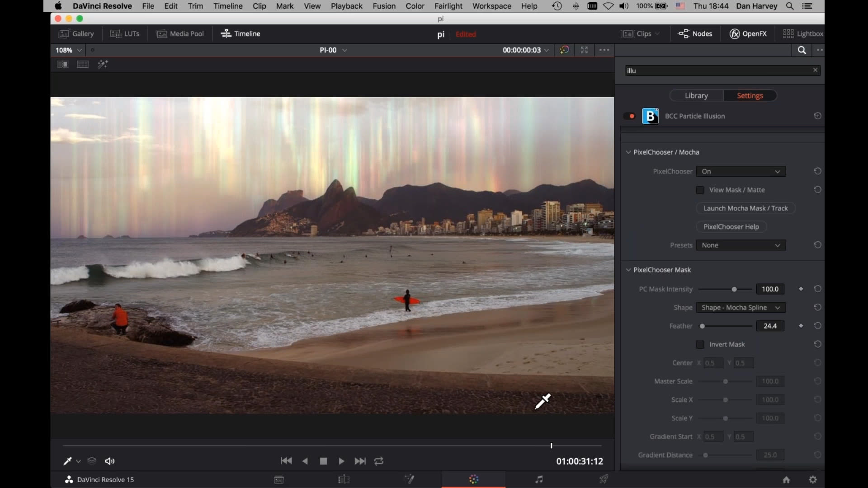The width and height of the screenshot is (868, 488).
Task: Click Launch Mocha Mask / Track button
Action: pyautogui.click(x=745, y=208)
